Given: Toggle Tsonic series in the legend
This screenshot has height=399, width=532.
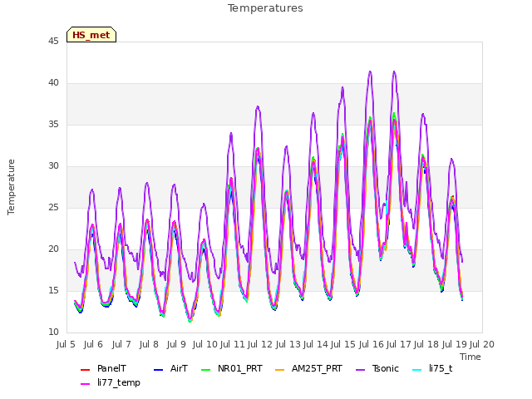Looking at the screenshot, I should coord(377,369).
